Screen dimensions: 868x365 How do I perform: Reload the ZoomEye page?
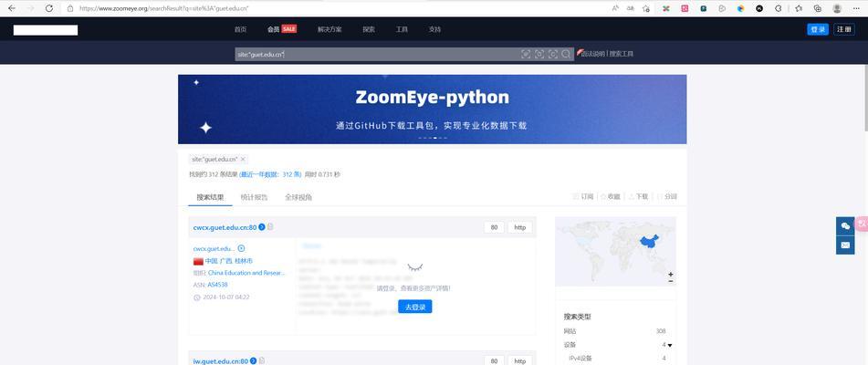coord(49,8)
